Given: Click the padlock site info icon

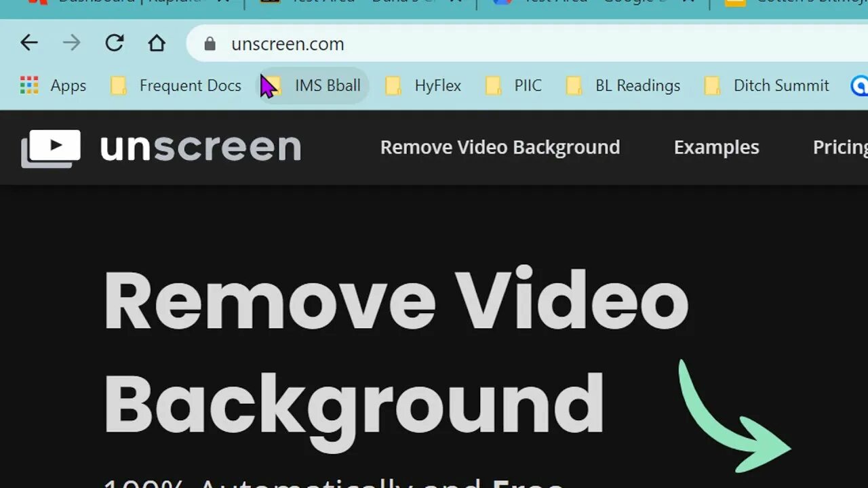Looking at the screenshot, I should [x=210, y=44].
